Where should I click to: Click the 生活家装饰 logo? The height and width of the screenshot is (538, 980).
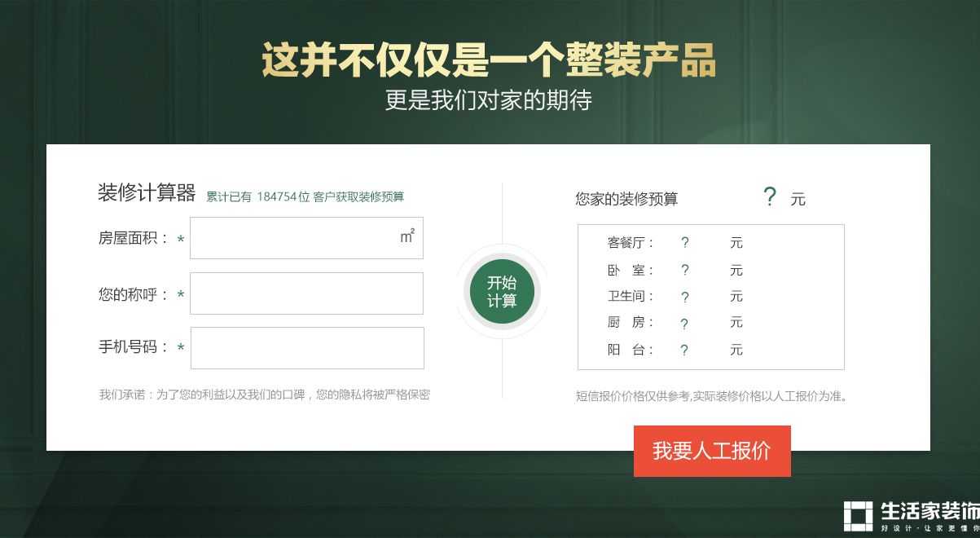click(x=911, y=515)
